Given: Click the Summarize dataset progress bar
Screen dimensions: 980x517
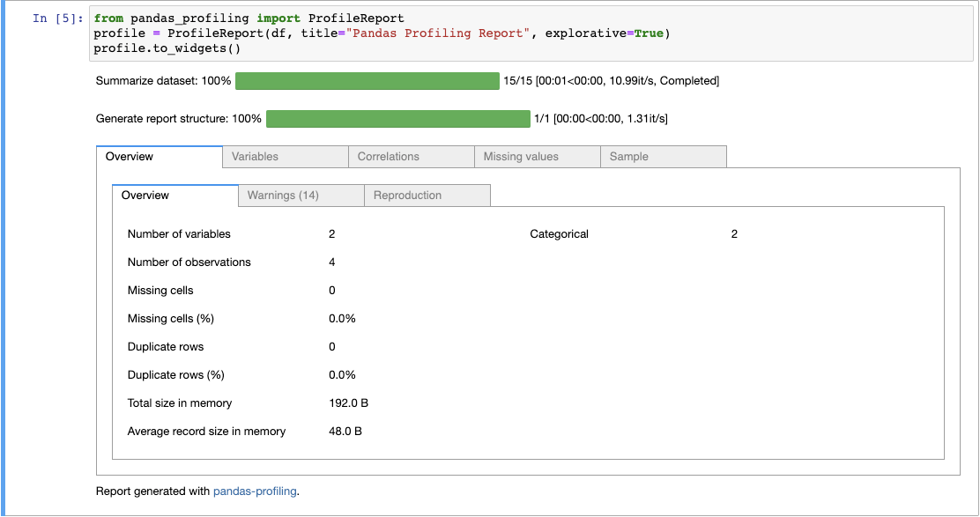Looking at the screenshot, I should (367, 81).
